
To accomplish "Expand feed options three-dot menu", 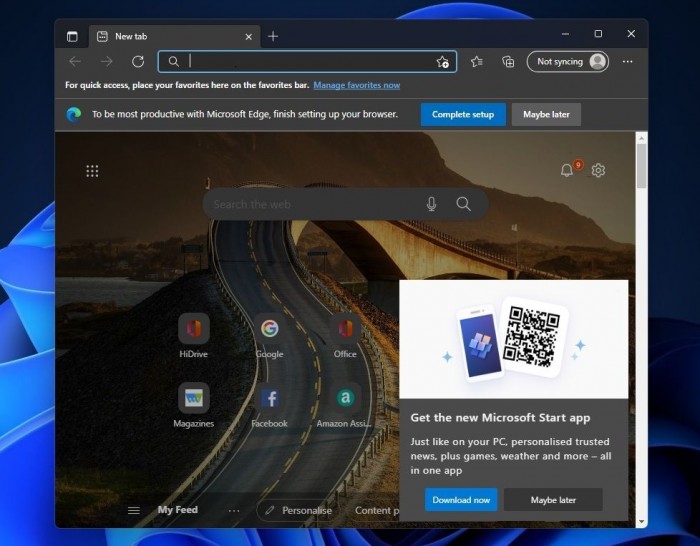I will pos(234,511).
